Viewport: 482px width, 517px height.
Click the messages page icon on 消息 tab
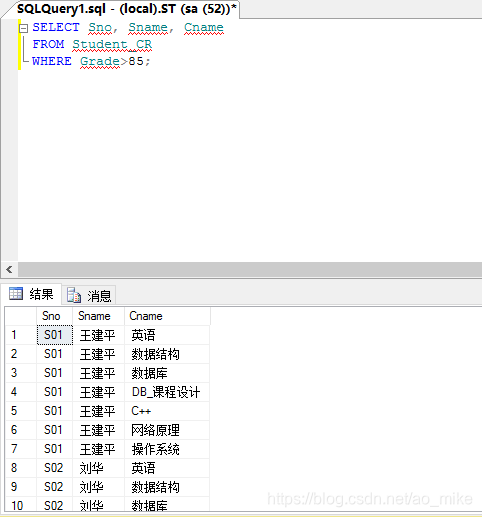point(74,295)
